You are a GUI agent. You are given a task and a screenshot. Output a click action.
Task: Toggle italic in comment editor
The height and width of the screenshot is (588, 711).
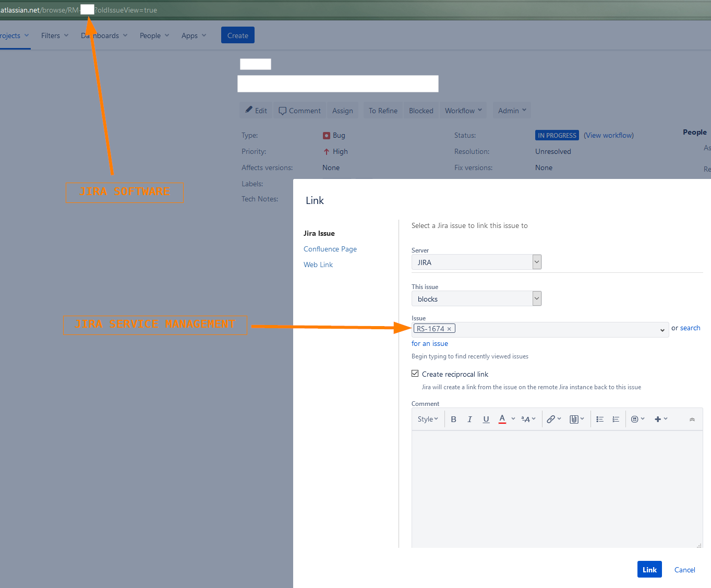coord(469,419)
